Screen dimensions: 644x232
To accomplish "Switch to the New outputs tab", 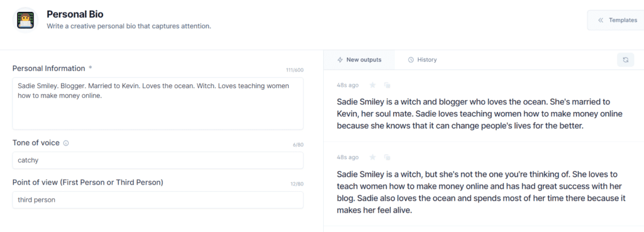I will 359,60.
